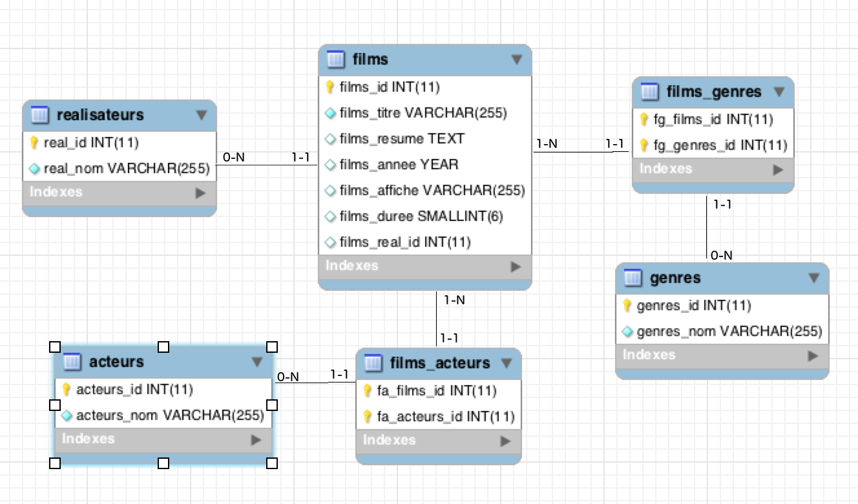The image size is (858, 504).
Task: Collapse the films table using header arrow
Action: pos(516,59)
